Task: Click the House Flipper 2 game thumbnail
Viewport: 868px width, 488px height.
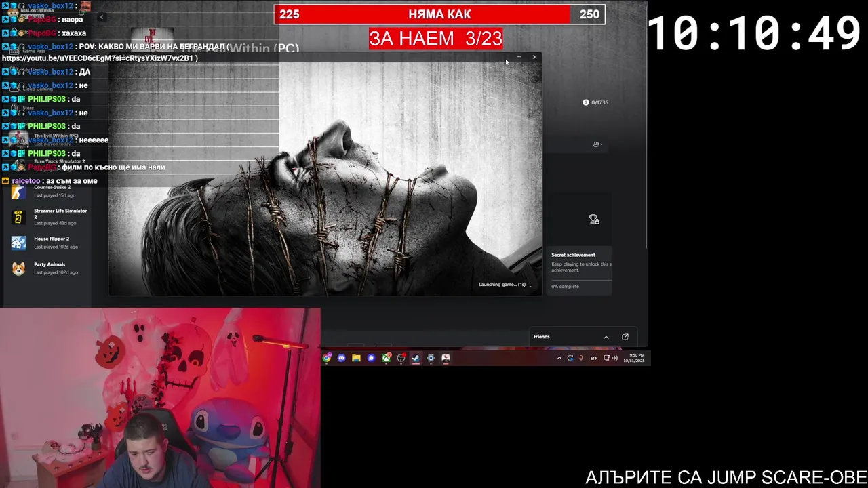Action: [18, 243]
